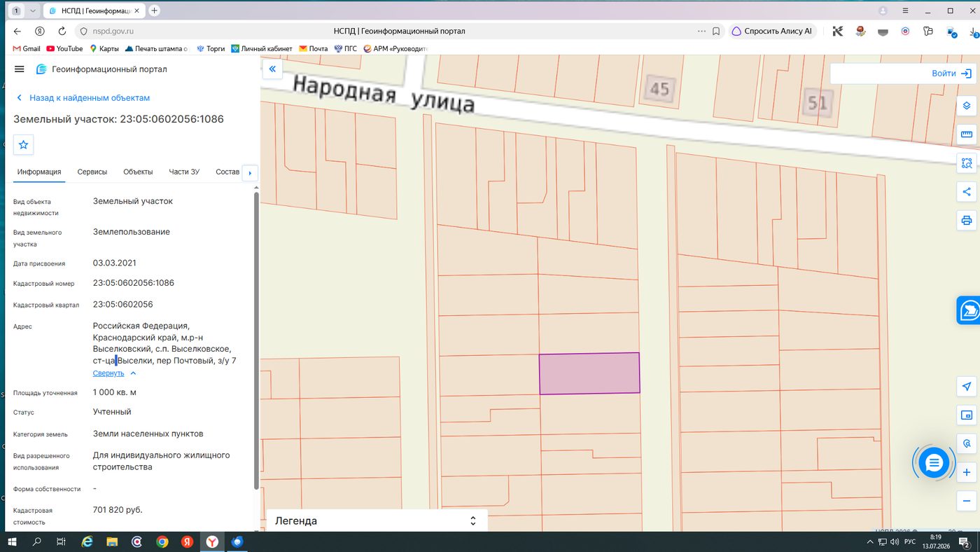Click the info panel vertical scrollbar
Screen dimensions: 980x552
coord(256,340)
